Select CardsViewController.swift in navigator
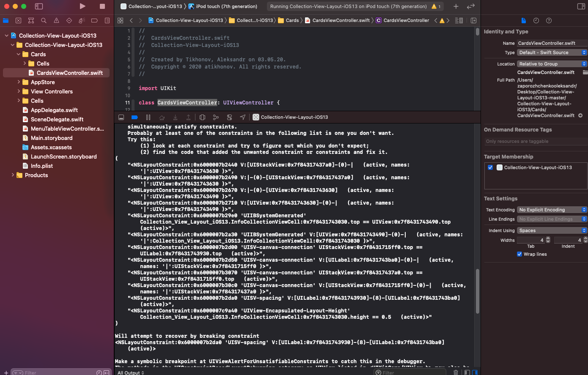 tap(56, 73)
